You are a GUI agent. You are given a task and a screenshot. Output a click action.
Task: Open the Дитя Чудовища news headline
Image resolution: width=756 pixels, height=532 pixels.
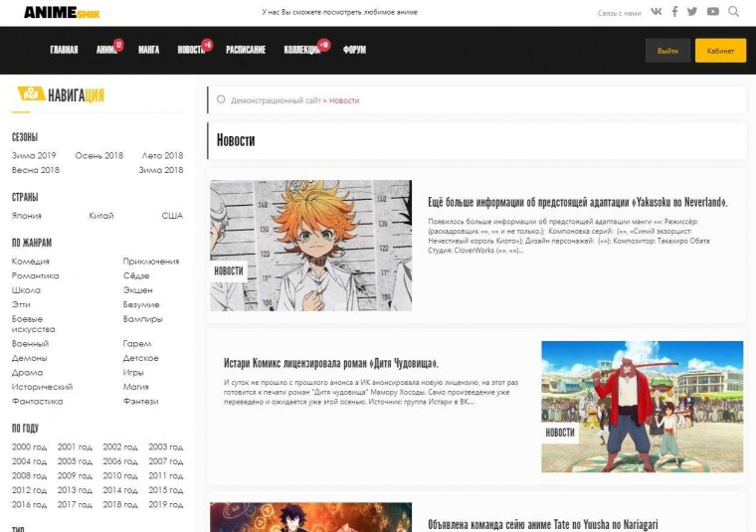pos(330,363)
